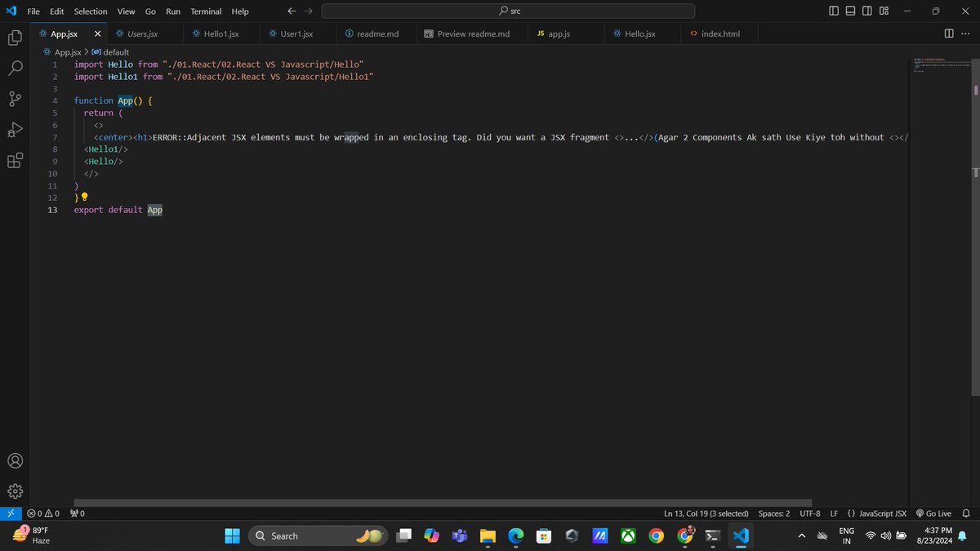Split the editor to the right
This screenshot has width=980, height=551.
coord(949,33)
